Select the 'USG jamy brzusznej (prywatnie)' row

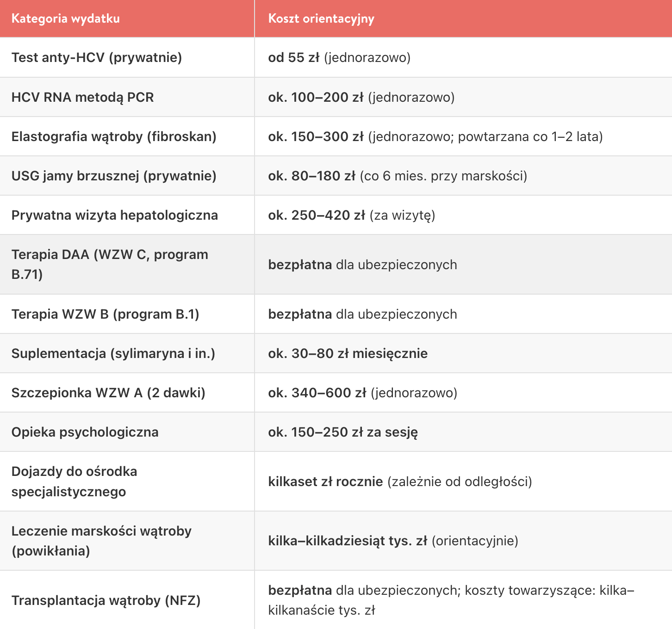(336, 176)
